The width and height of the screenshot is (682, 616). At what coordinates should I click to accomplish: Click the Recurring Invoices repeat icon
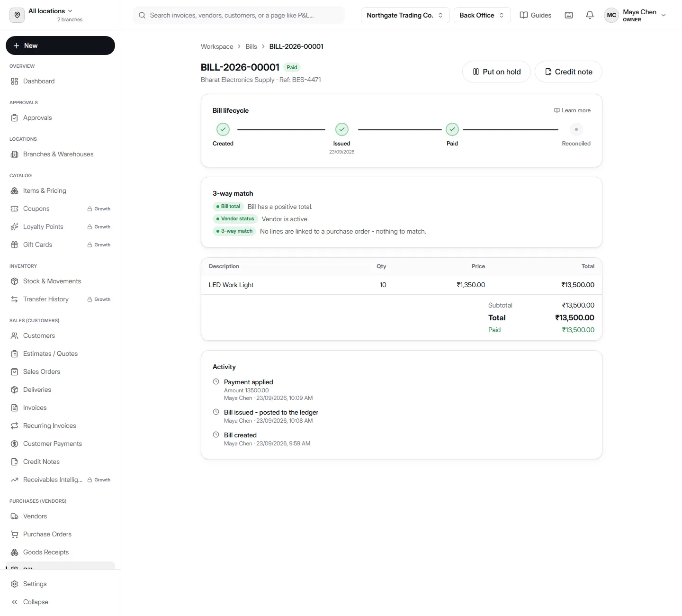tap(15, 426)
